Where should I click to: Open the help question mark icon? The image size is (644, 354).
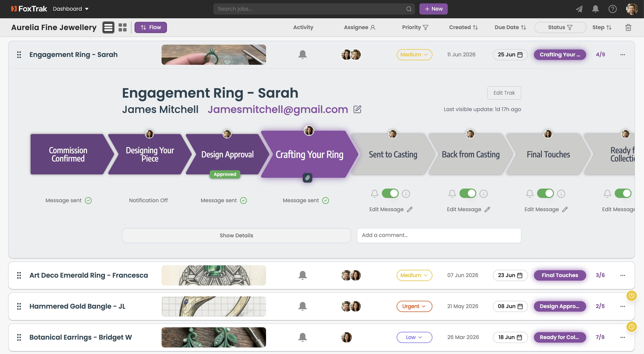tap(612, 9)
